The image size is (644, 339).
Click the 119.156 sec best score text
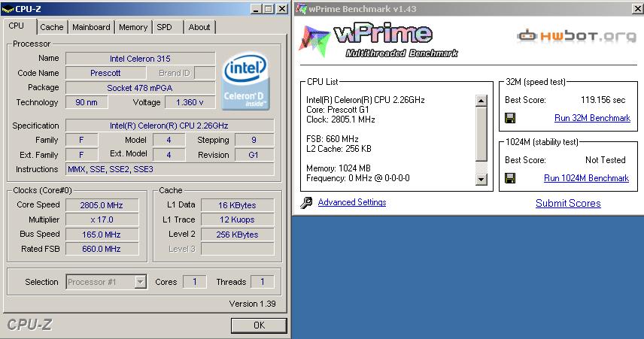click(603, 100)
